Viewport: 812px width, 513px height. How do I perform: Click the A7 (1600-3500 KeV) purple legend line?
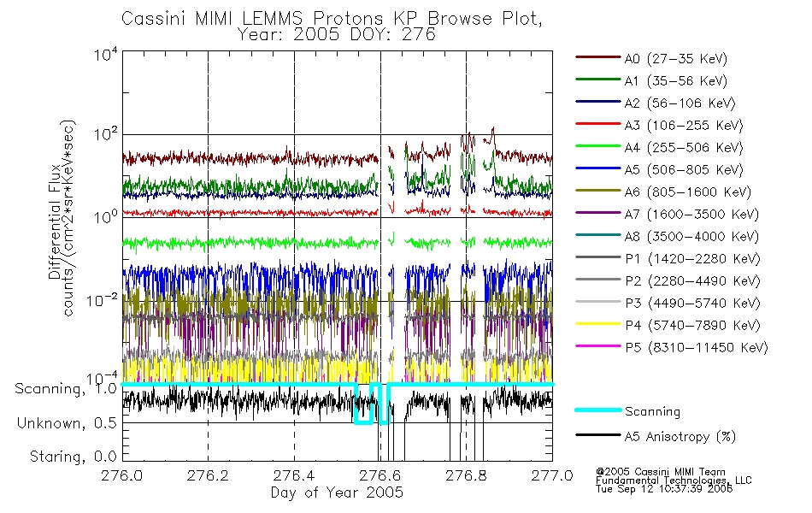pyautogui.click(x=598, y=212)
